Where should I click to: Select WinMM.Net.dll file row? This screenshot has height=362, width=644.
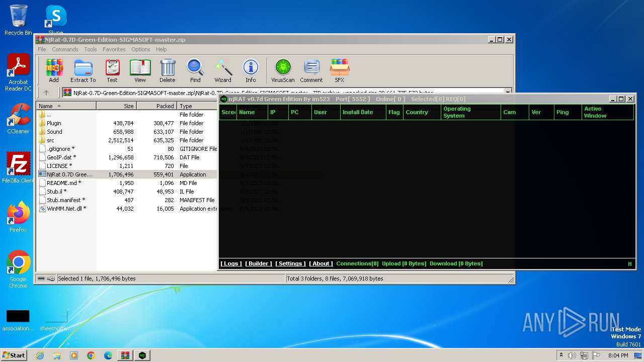coord(126,209)
